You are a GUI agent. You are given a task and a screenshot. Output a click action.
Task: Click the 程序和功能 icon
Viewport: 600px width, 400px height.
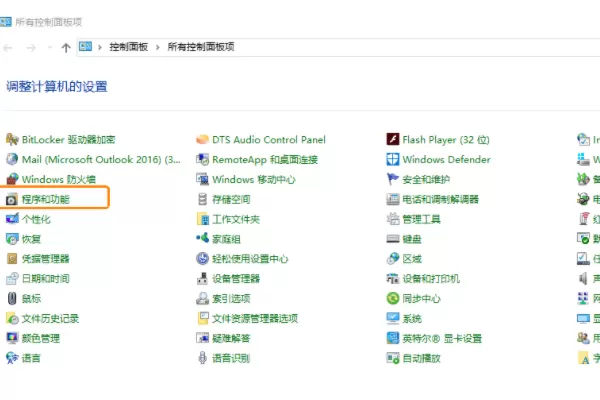click(x=12, y=199)
